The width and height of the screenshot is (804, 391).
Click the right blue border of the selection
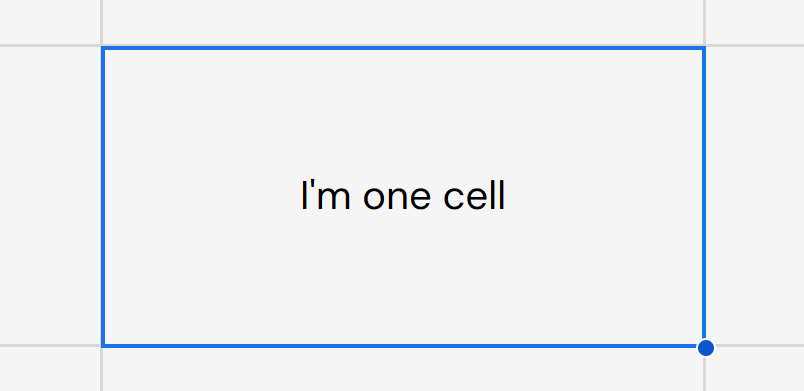705,195
